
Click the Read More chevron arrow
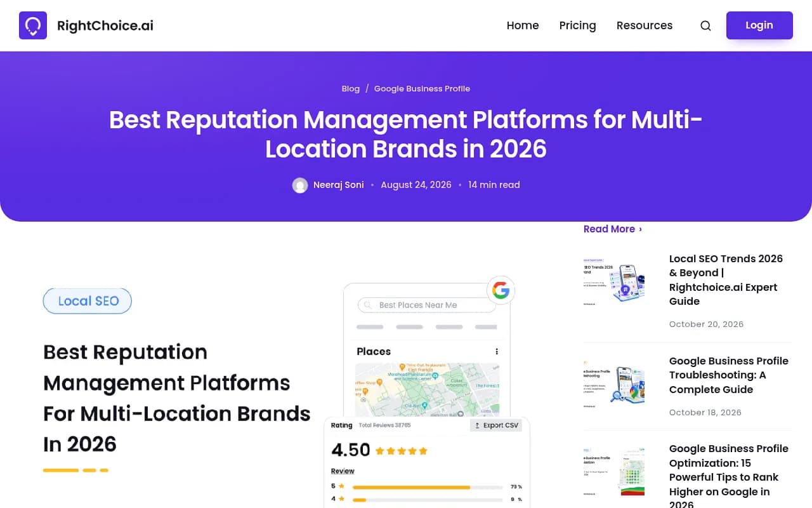(x=640, y=229)
